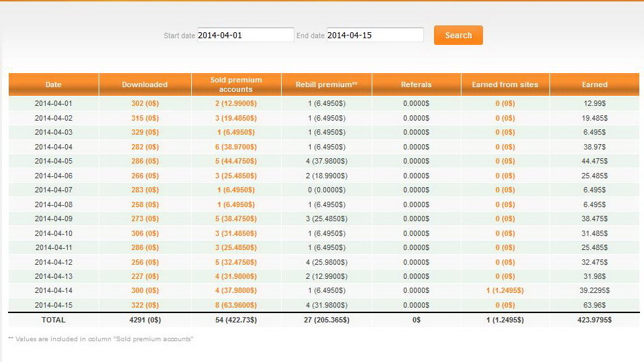Select the Earned from sites column header
Image resolution: width=644 pixels, height=362 pixels.
click(504, 84)
